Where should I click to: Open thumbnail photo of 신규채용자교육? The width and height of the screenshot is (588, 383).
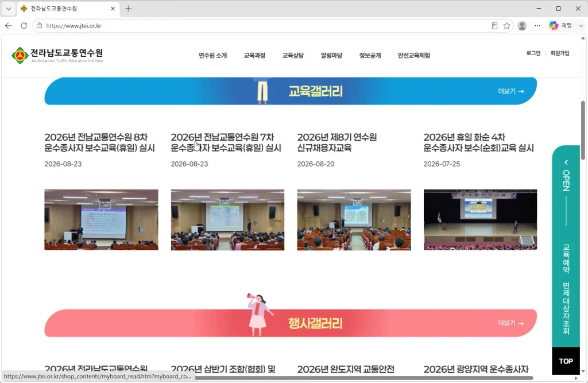coord(354,219)
